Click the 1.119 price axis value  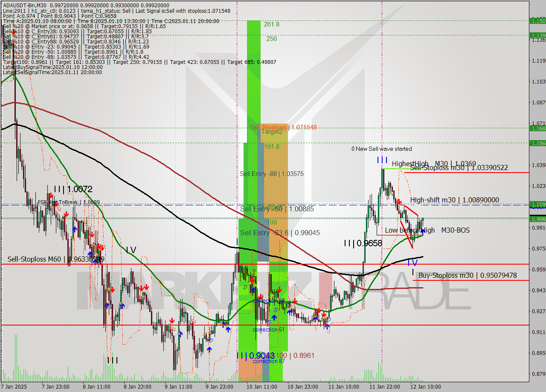click(538, 61)
